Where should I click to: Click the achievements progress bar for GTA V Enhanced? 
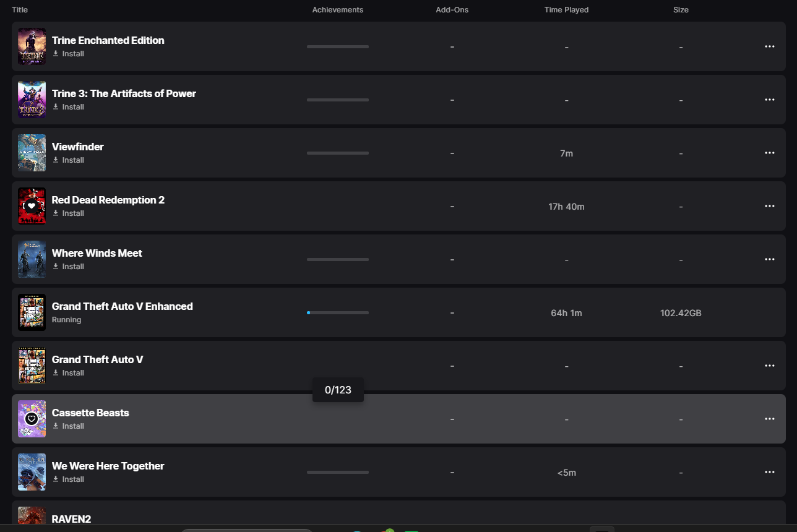(x=338, y=313)
